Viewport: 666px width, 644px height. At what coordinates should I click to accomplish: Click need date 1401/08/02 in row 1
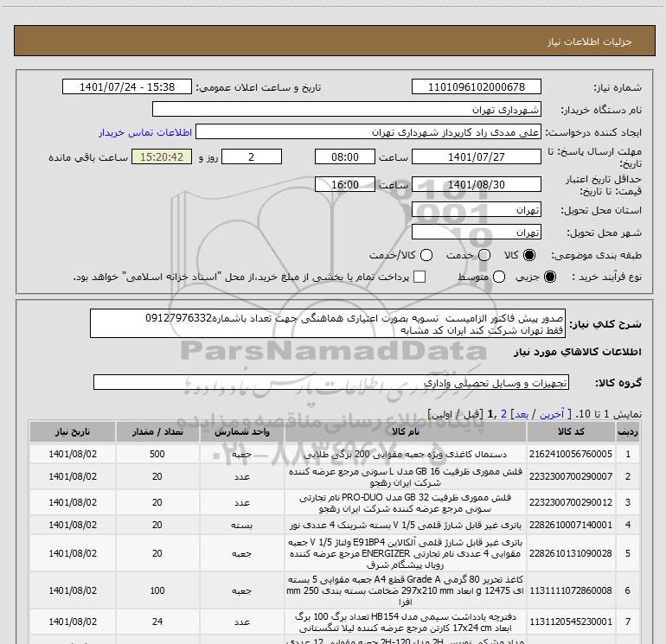coord(73,454)
